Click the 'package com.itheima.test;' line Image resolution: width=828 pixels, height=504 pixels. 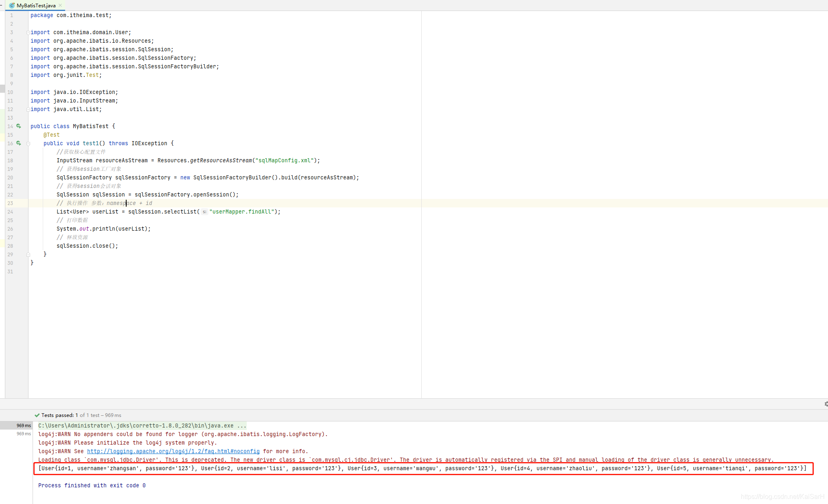click(x=71, y=15)
